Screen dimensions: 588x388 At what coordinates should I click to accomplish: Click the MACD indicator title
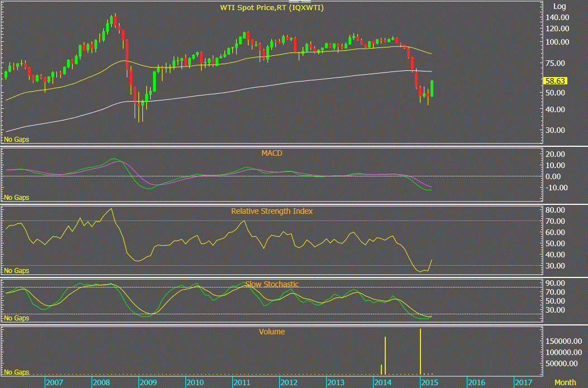click(x=272, y=153)
